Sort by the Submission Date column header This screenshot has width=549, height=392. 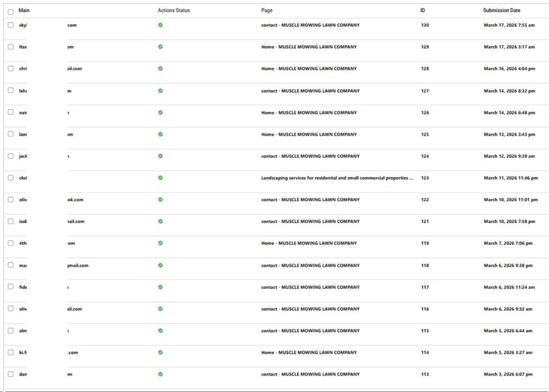[x=501, y=11]
